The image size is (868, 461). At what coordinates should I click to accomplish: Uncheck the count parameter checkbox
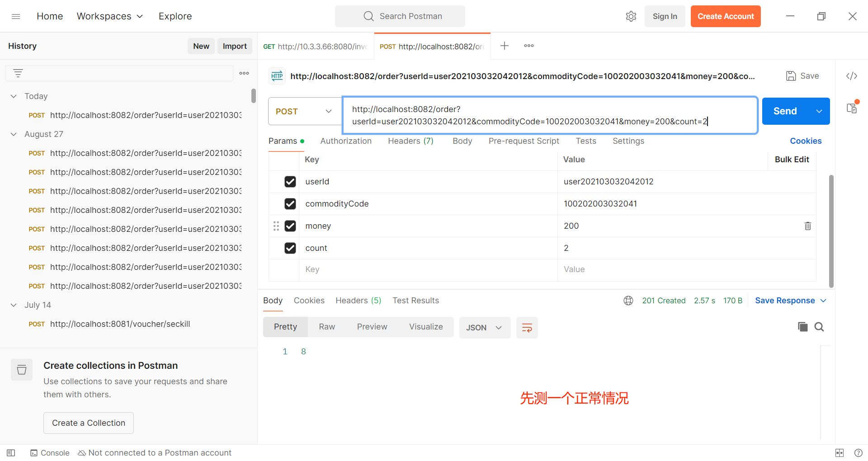(290, 248)
